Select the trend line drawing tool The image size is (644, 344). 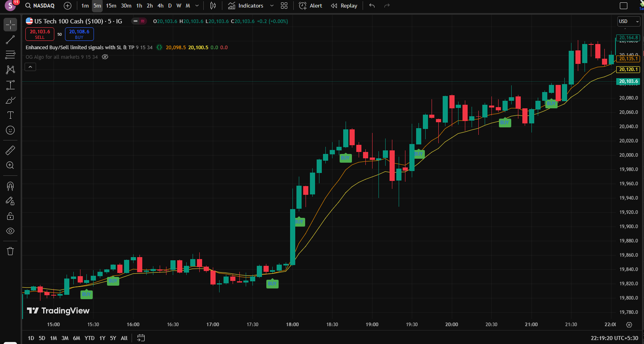10,40
